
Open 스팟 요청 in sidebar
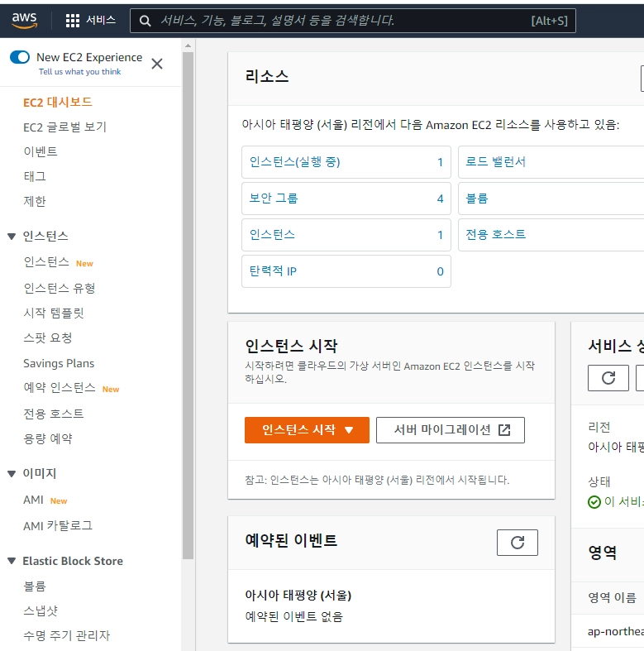[x=48, y=338]
